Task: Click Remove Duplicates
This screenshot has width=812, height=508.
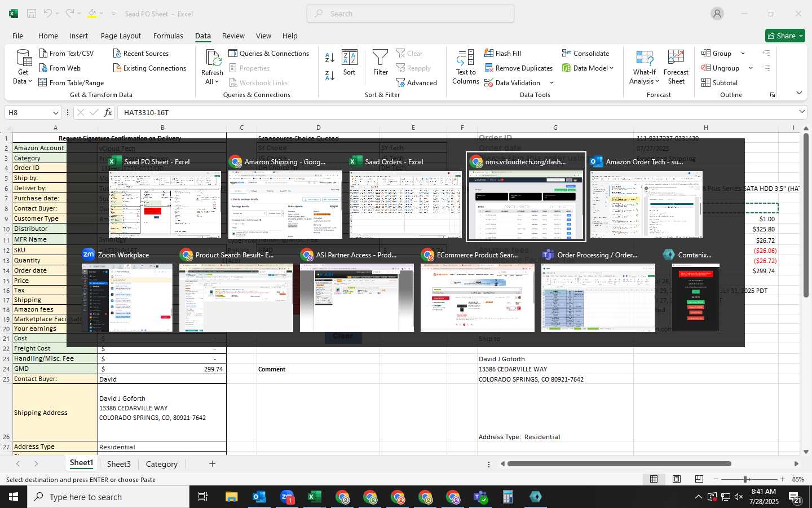Action: click(x=518, y=68)
